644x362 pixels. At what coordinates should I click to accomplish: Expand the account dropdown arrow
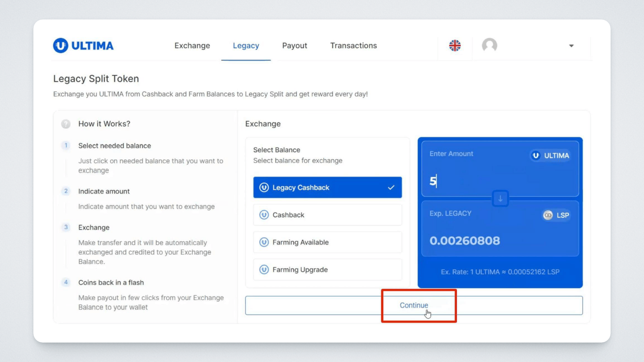pos(571,46)
